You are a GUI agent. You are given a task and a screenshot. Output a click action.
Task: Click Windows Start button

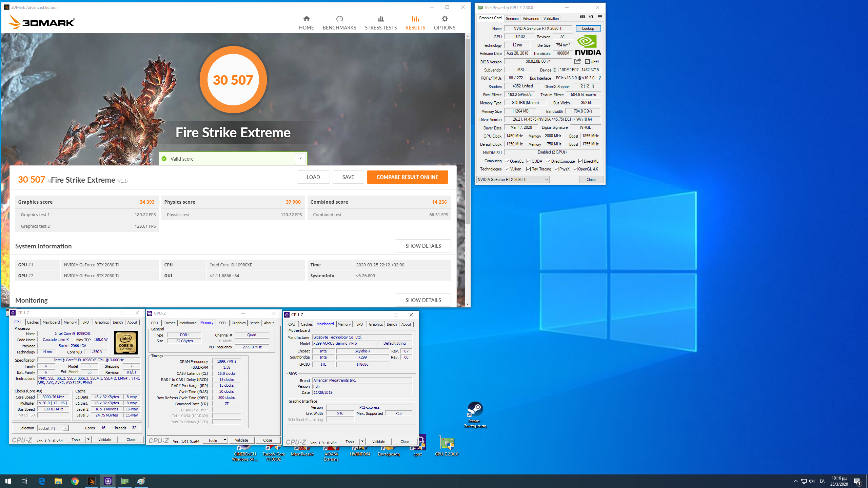pos(8,481)
